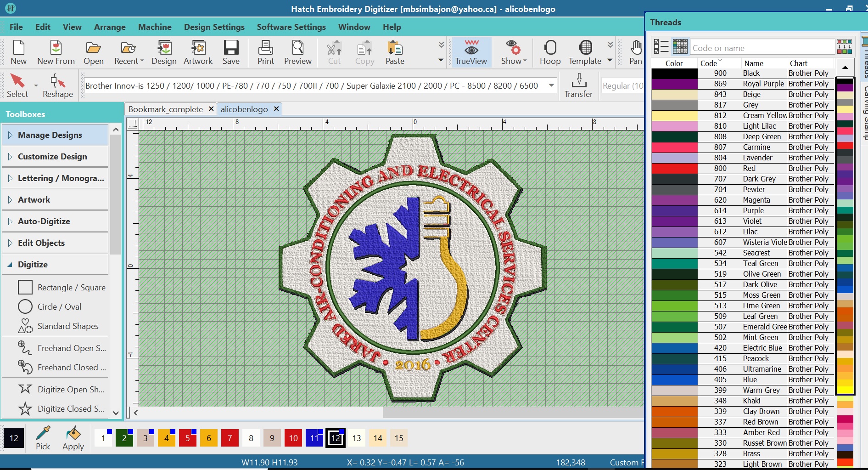Select the Digitize Closed Shape tool

61,409
